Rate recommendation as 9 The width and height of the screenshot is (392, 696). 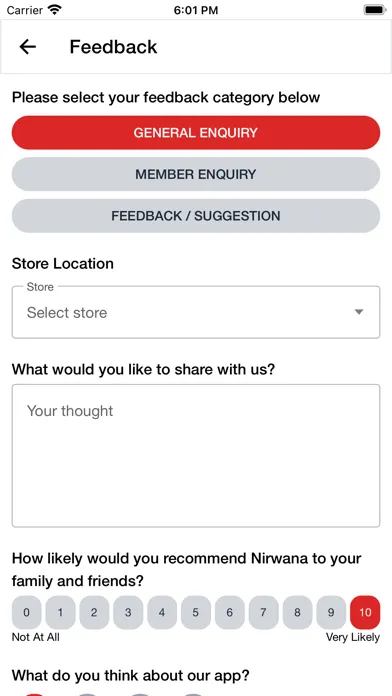(331, 613)
